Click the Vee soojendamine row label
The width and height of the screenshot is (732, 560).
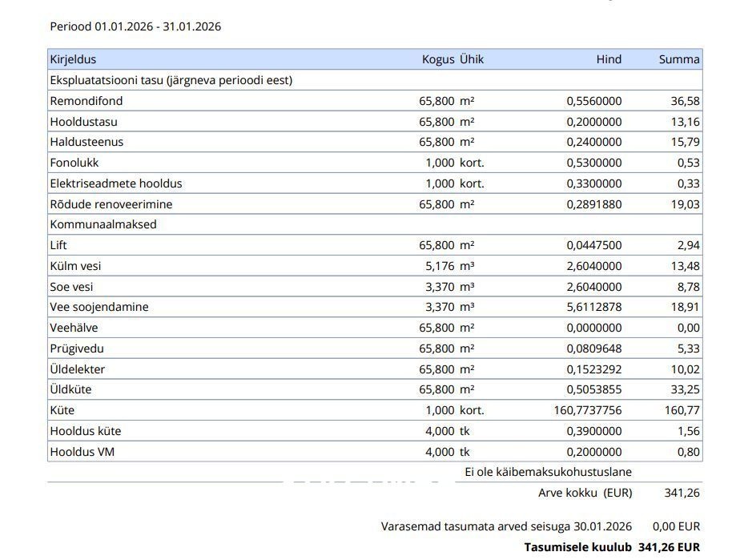(x=99, y=307)
